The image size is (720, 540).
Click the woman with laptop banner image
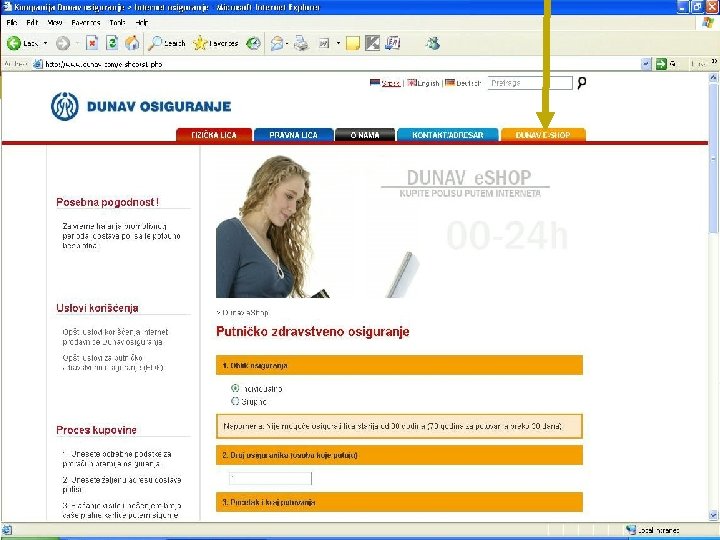(x=317, y=226)
